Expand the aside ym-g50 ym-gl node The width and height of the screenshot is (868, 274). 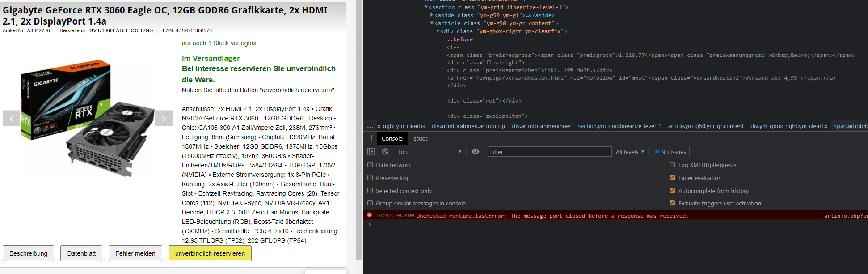tap(432, 15)
